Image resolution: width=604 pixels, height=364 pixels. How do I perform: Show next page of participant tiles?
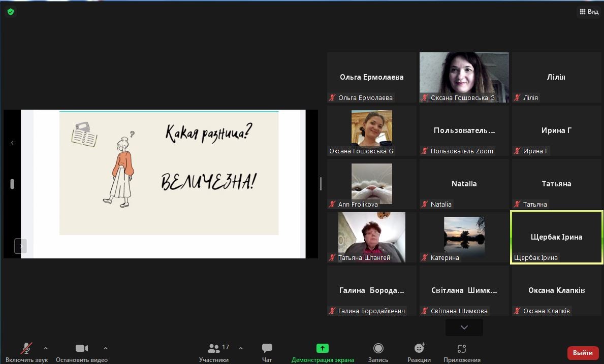tap(464, 327)
